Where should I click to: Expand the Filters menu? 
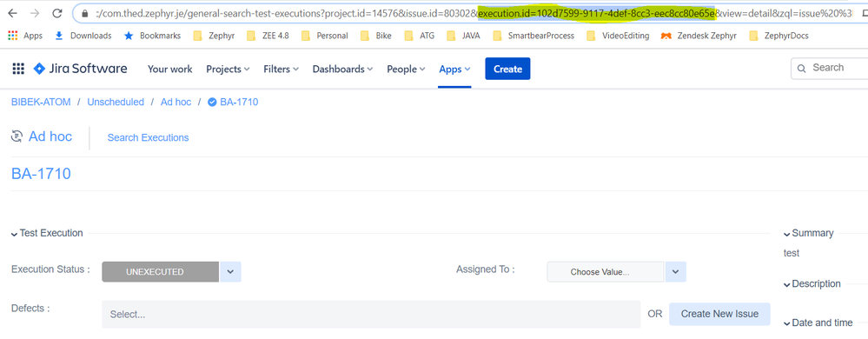[x=282, y=70]
